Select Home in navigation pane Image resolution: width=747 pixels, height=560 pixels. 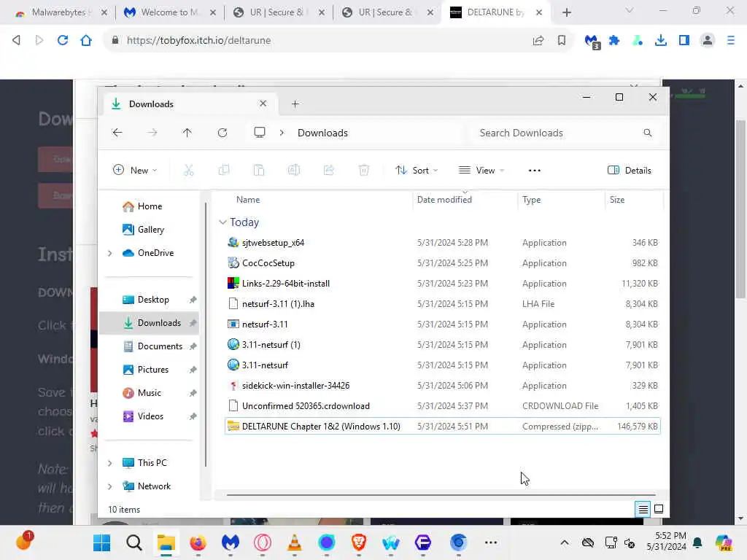tap(150, 206)
